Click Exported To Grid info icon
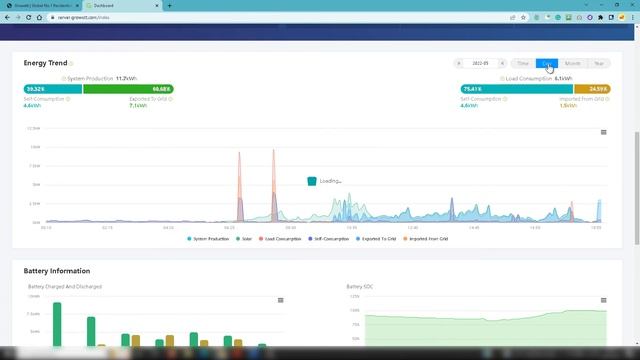 (x=170, y=99)
